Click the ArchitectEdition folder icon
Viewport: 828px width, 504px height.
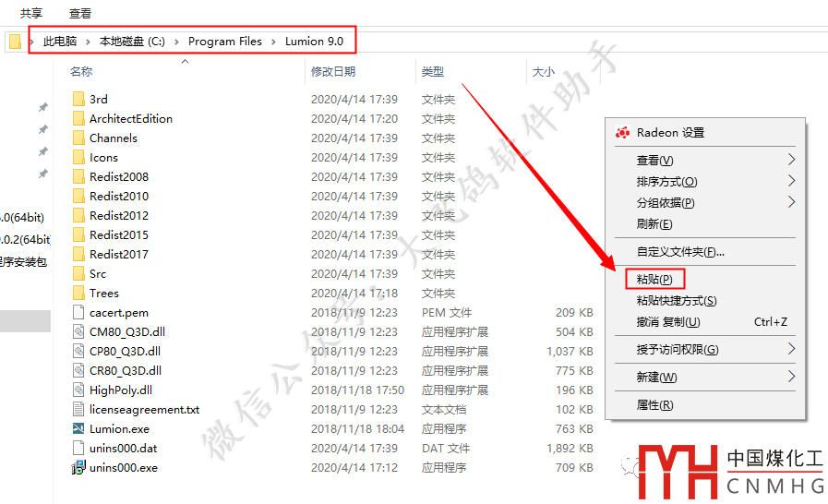click(x=78, y=119)
